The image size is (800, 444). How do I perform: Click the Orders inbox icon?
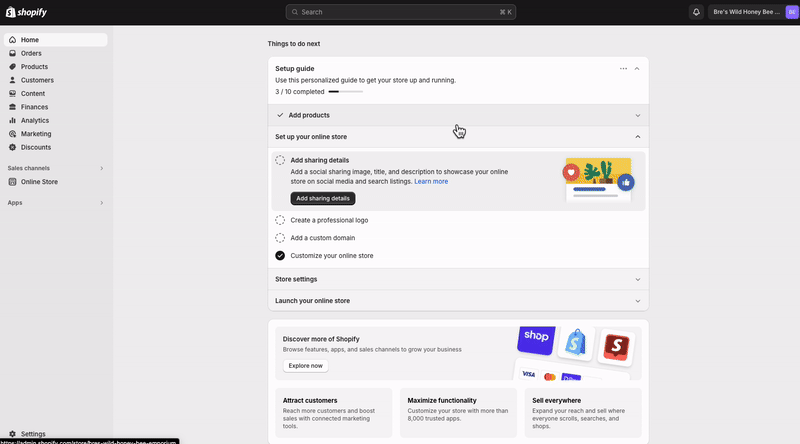pos(12,53)
